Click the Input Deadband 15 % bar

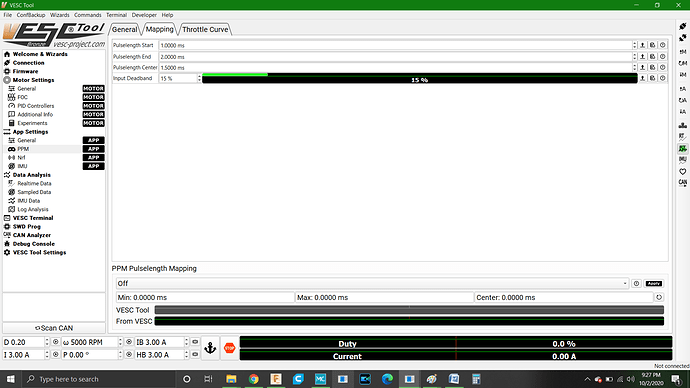coord(419,78)
